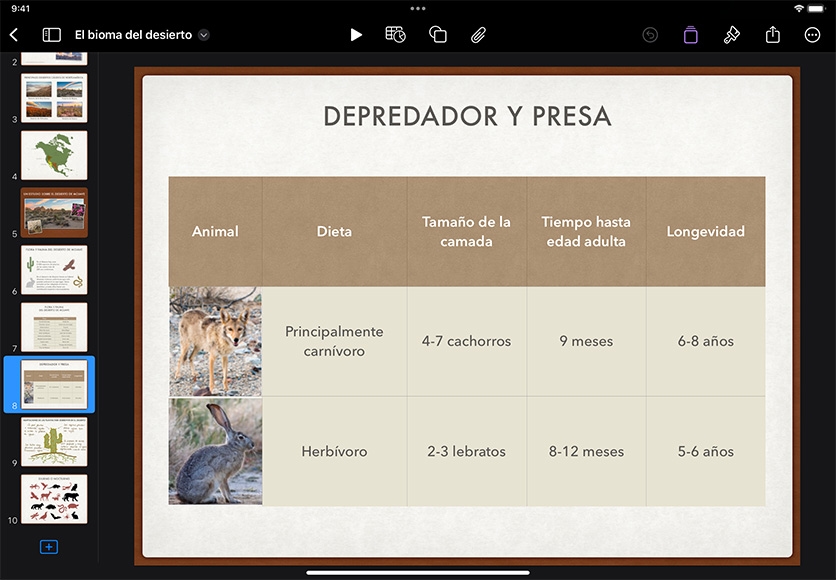
Task: Toggle the slide navigator sidebar icon
Action: [52, 35]
